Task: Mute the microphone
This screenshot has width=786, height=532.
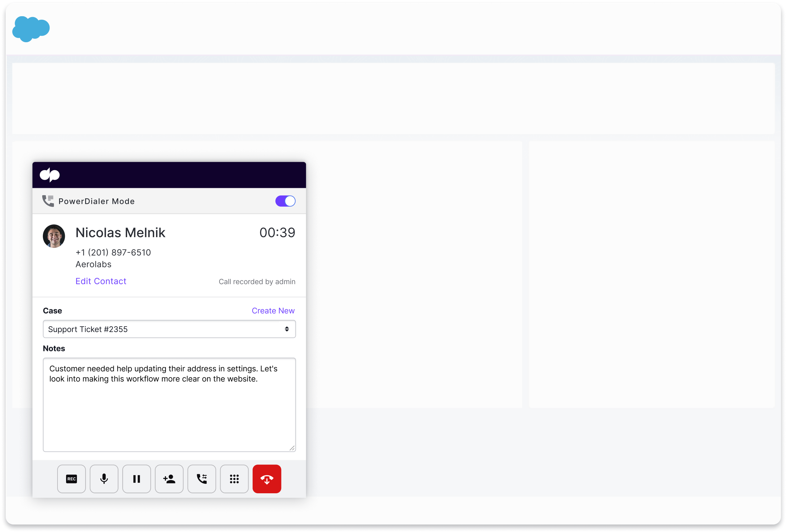Action: pyautogui.click(x=104, y=479)
